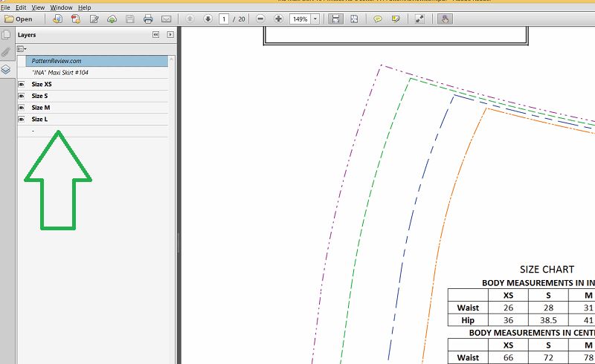Hide the Size S layer eye

tap(22, 96)
